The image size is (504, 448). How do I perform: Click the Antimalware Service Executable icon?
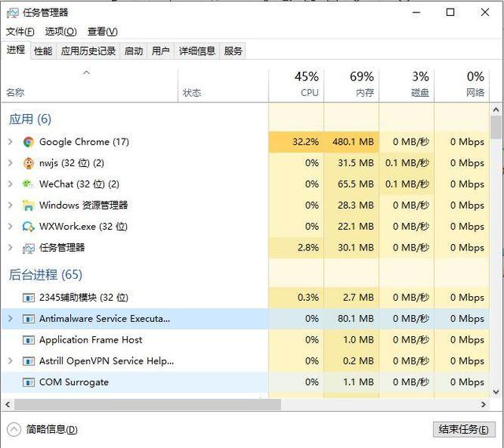28,320
